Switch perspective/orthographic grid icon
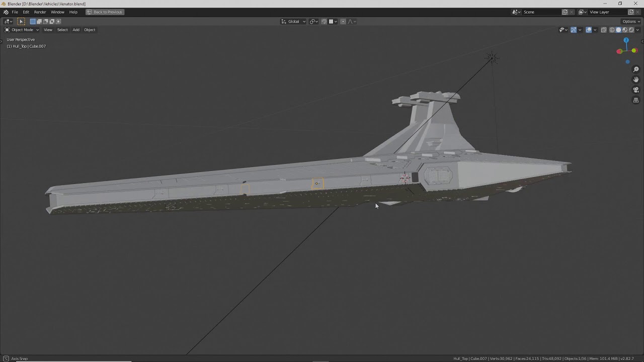Screen dimensions: 644x362 (x=636, y=100)
